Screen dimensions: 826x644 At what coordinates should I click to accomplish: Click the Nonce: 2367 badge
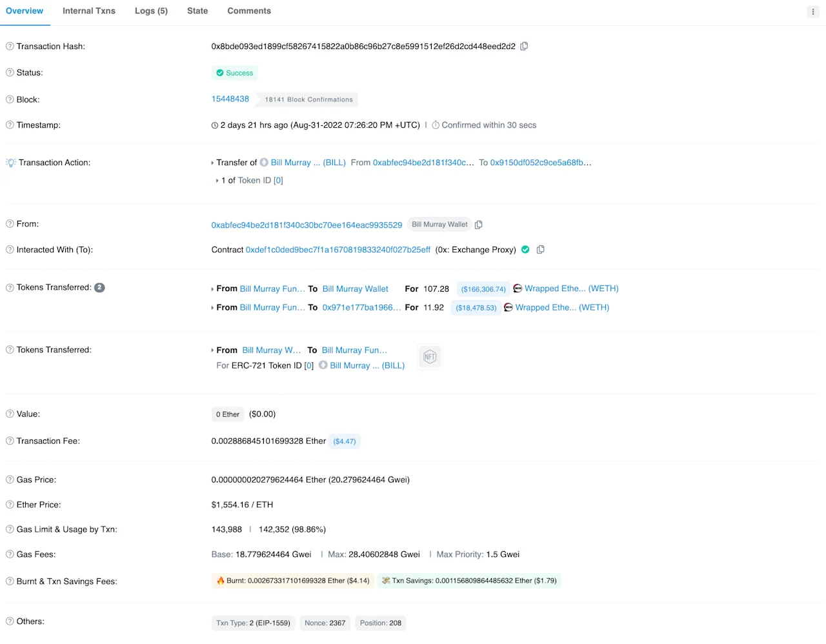tap(325, 623)
